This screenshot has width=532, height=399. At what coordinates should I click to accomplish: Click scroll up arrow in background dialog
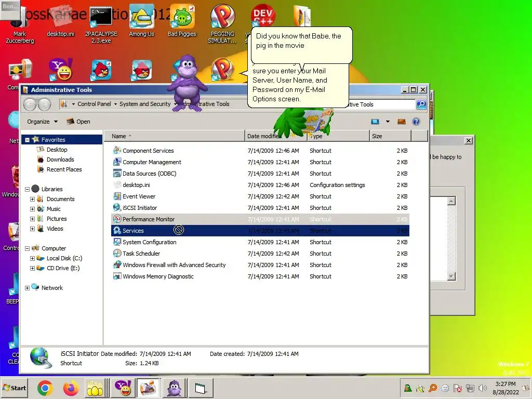(x=451, y=201)
